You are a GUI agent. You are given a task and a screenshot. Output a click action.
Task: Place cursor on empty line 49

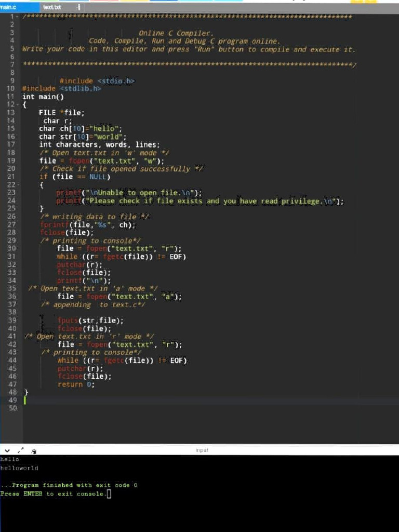click(x=210, y=401)
